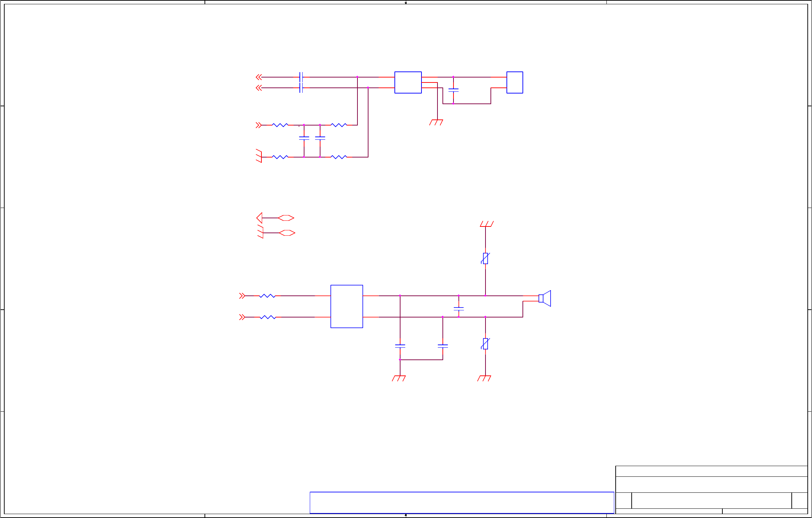This screenshot has height=518, width=812.
Task: Select the ground symbol above the upper varistor
Action: pos(487,224)
